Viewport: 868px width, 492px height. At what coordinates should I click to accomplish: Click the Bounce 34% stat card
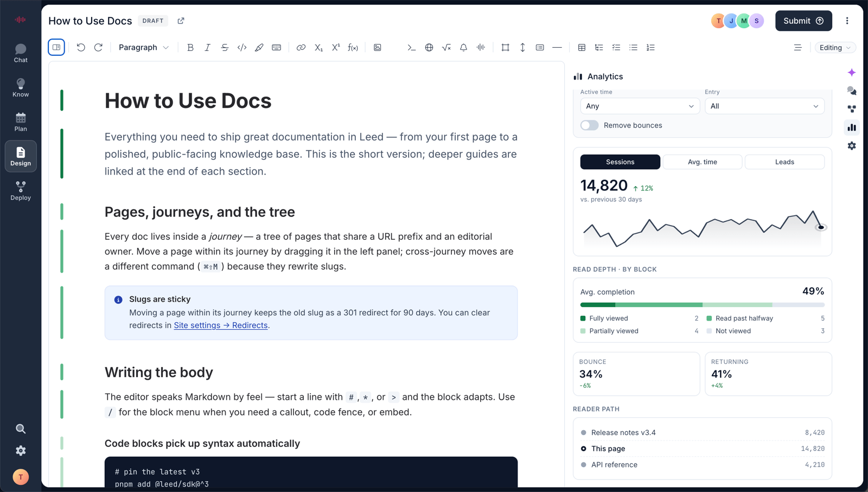(x=636, y=374)
